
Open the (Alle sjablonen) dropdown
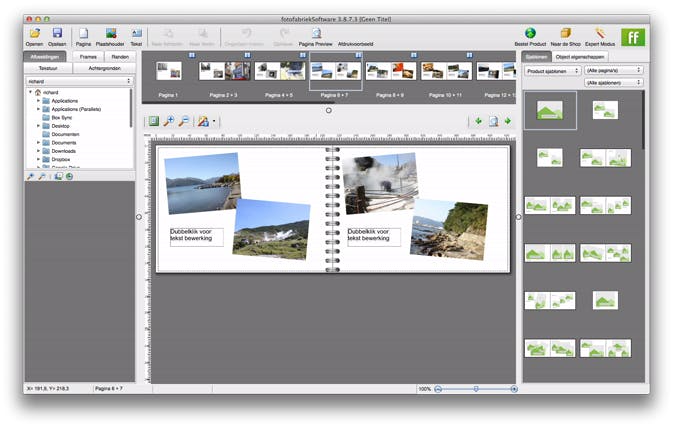614,83
